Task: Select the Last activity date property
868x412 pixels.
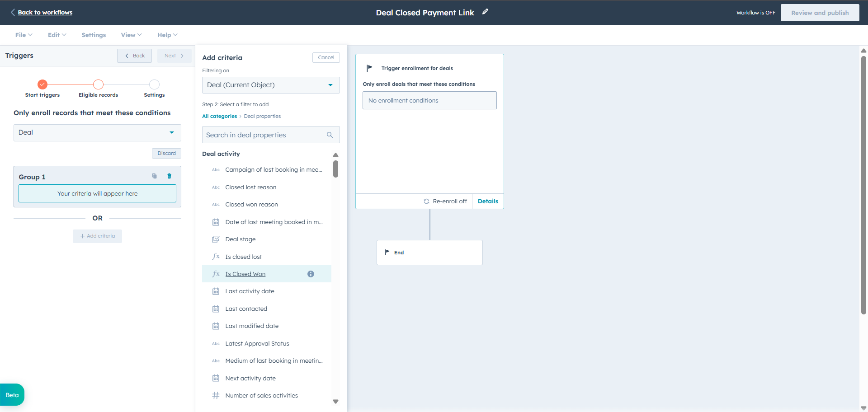Action: [267, 291]
